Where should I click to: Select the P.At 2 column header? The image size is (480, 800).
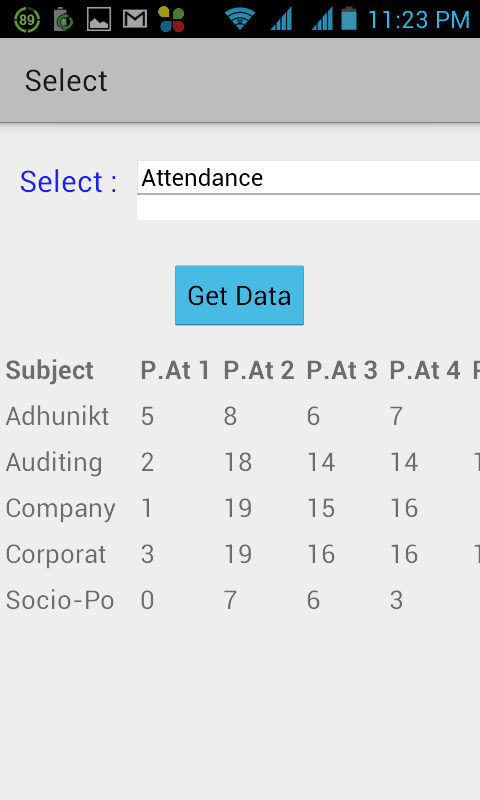point(259,370)
